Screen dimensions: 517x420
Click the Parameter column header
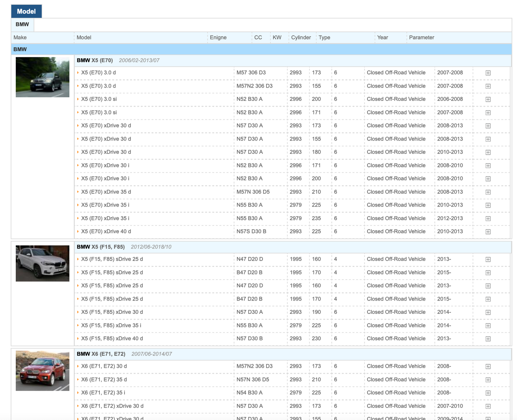tap(421, 38)
